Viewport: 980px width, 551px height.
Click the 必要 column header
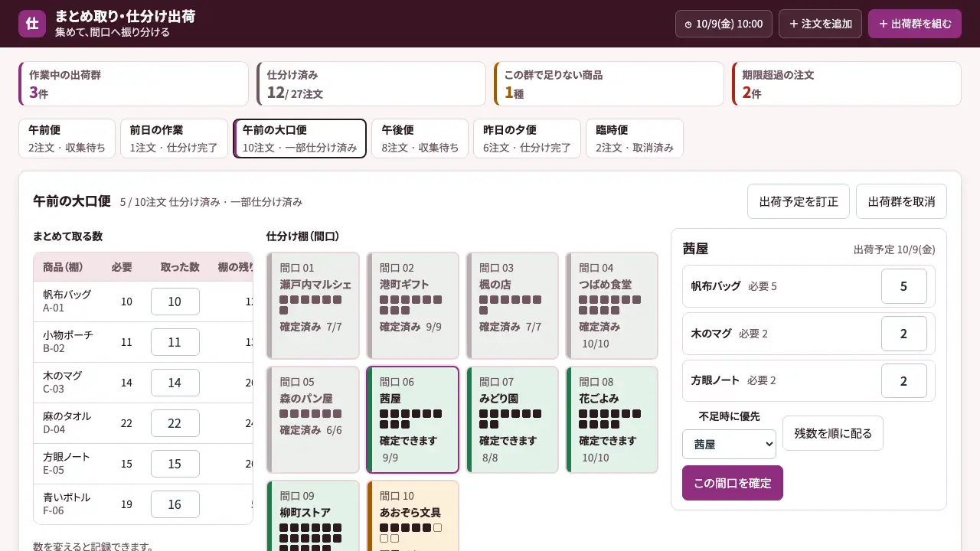coord(122,267)
